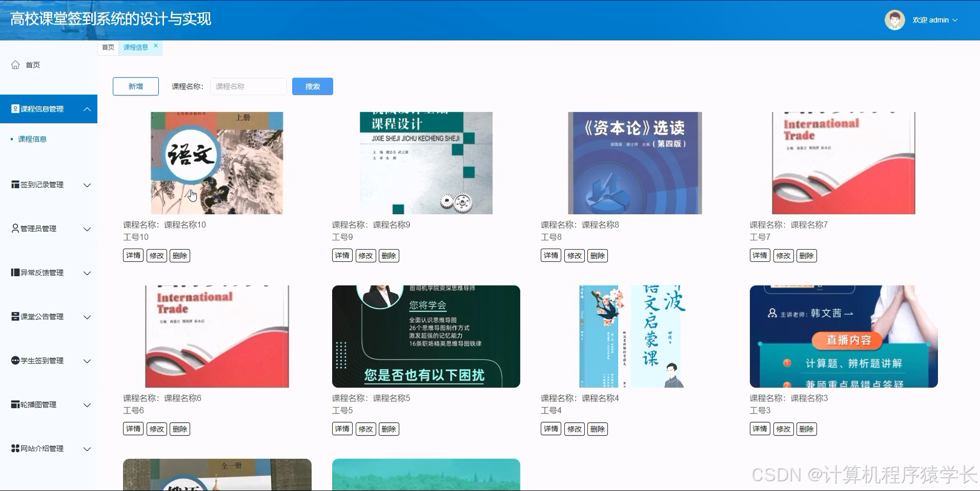
Task: Focus the 课程名称 search input
Action: pyautogui.click(x=249, y=87)
